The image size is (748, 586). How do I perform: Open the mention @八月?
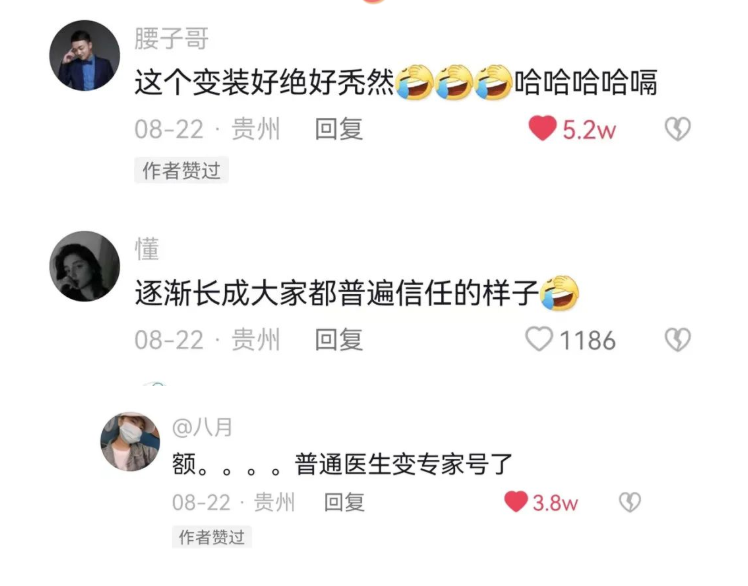[202, 427]
